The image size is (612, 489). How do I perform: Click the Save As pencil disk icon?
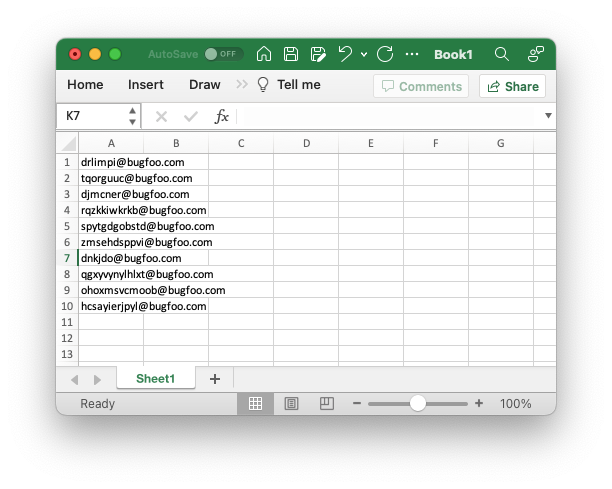(318, 54)
